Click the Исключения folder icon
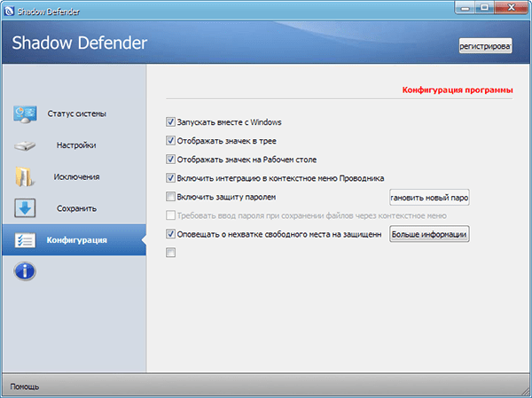 click(24, 176)
